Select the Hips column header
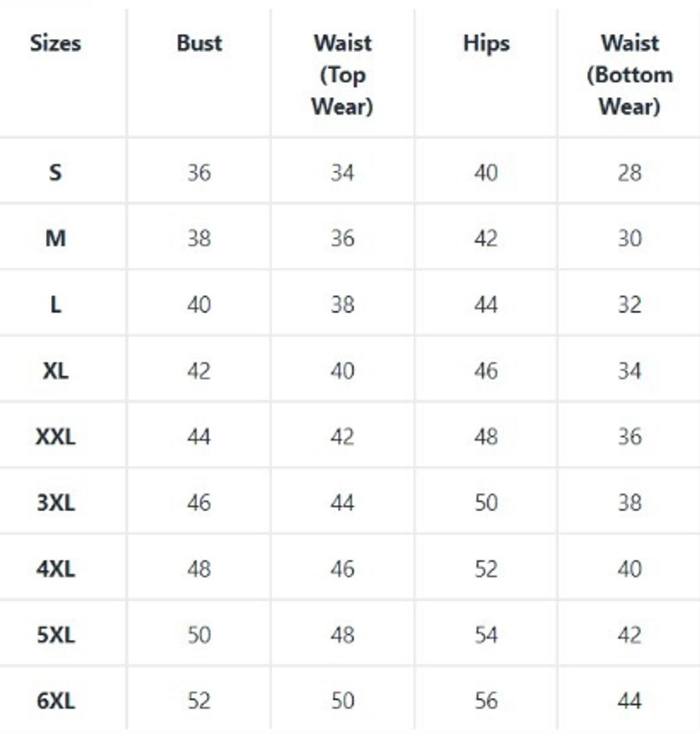The image size is (700, 734). point(486,43)
